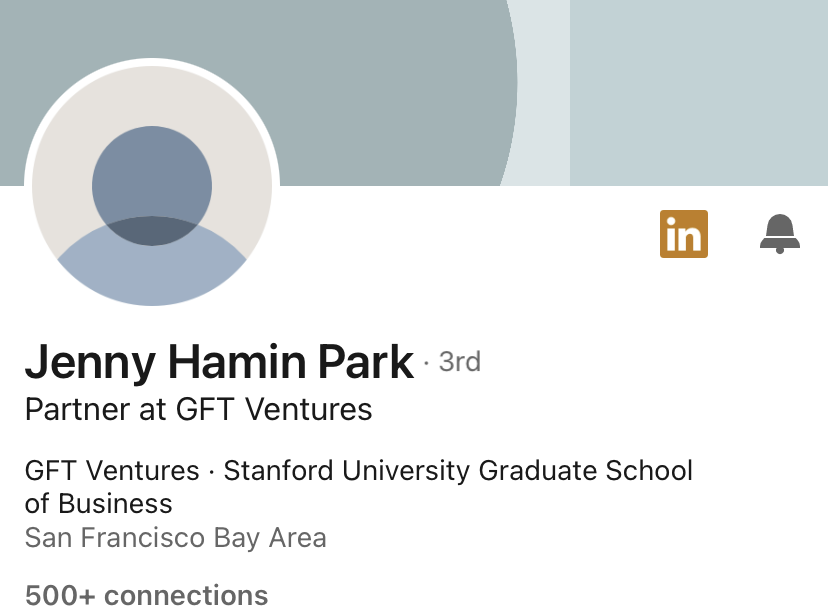Viewport: 828px width, 615px height.
Task: Click the 'of Business' wrapped text line
Action: [98, 503]
